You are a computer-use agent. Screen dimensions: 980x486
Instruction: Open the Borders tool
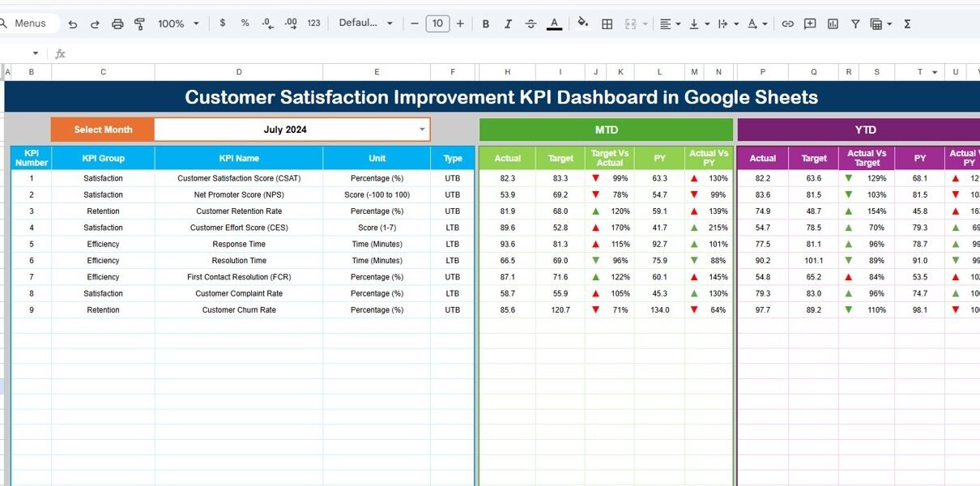pyautogui.click(x=607, y=24)
